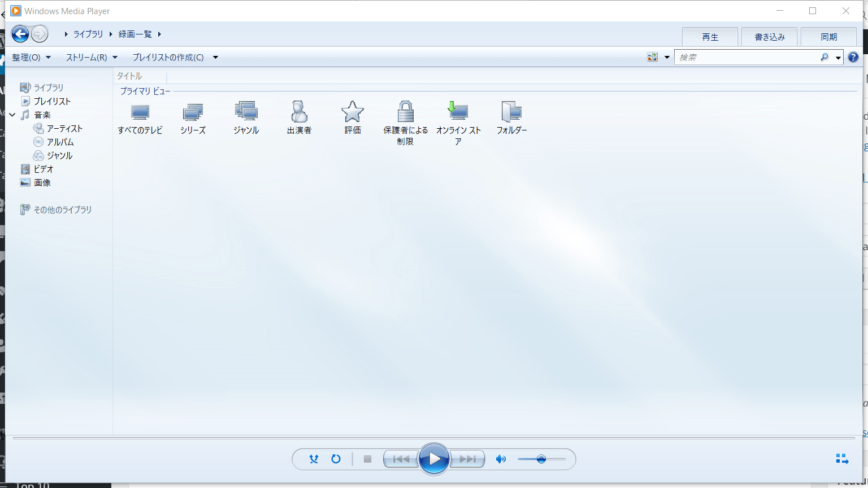Open the 整理(O) dropdown menu
868x488 pixels.
click(32, 57)
